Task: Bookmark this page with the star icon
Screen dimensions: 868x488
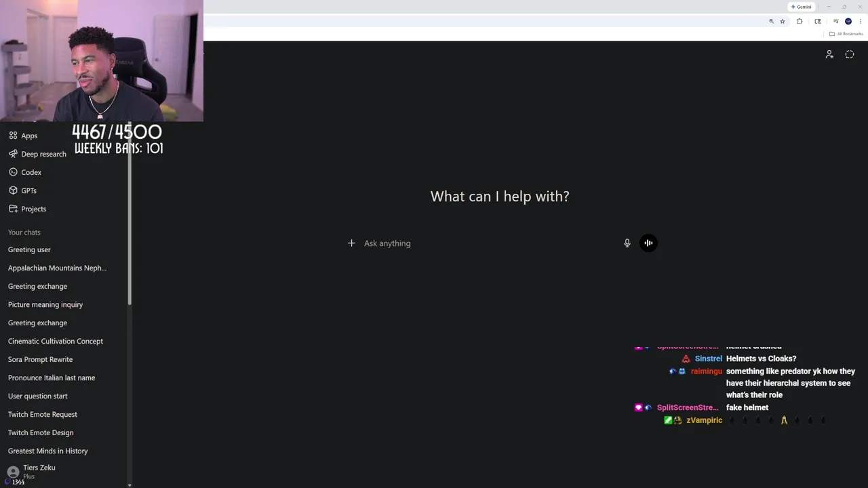Action: click(x=783, y=21)
